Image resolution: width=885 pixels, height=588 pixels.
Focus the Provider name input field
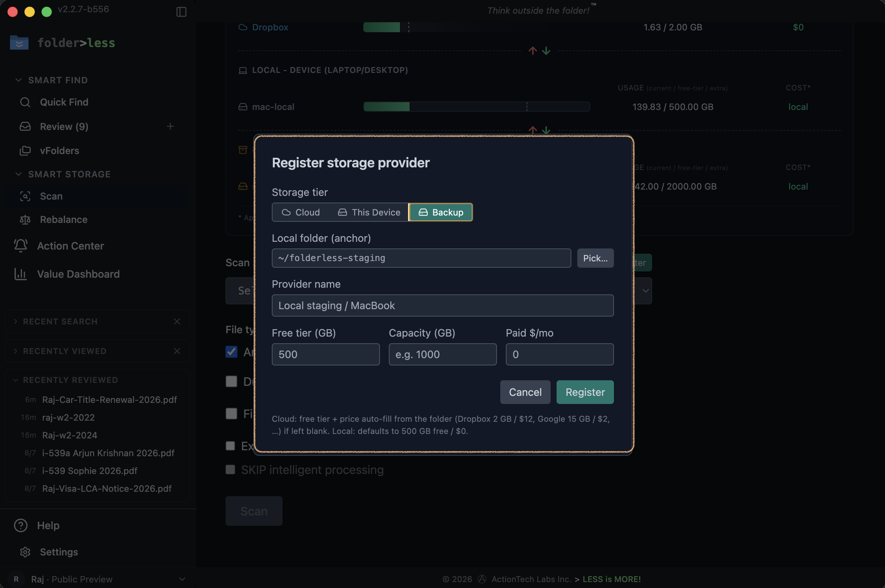[442, 305]
